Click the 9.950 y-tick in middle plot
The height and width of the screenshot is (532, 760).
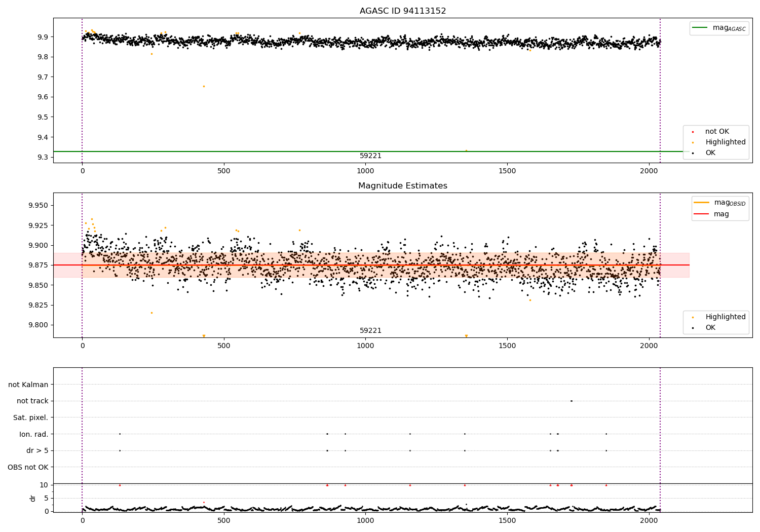pos(39,206)
